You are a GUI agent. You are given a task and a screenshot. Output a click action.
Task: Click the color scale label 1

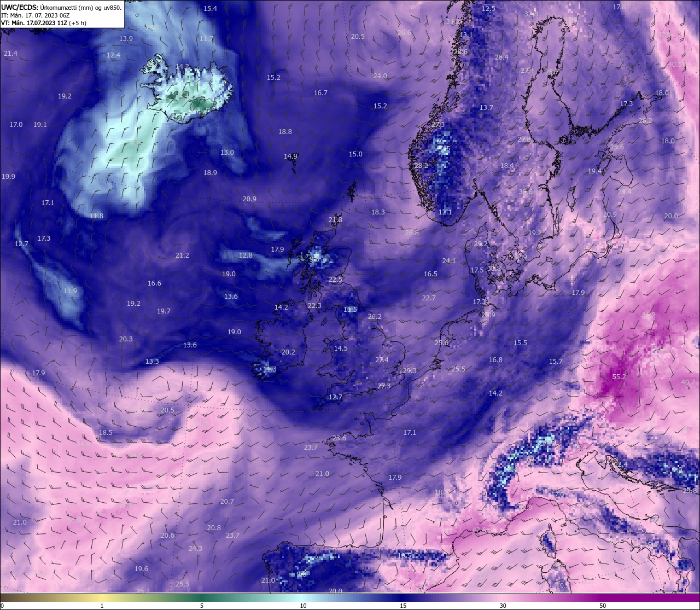pos(102,606)
